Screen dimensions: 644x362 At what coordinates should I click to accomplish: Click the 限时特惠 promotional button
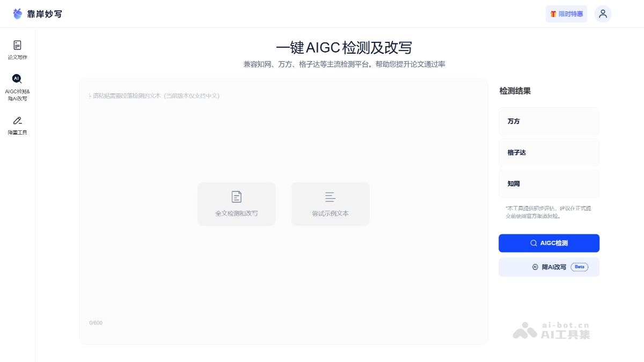(566, 14)
